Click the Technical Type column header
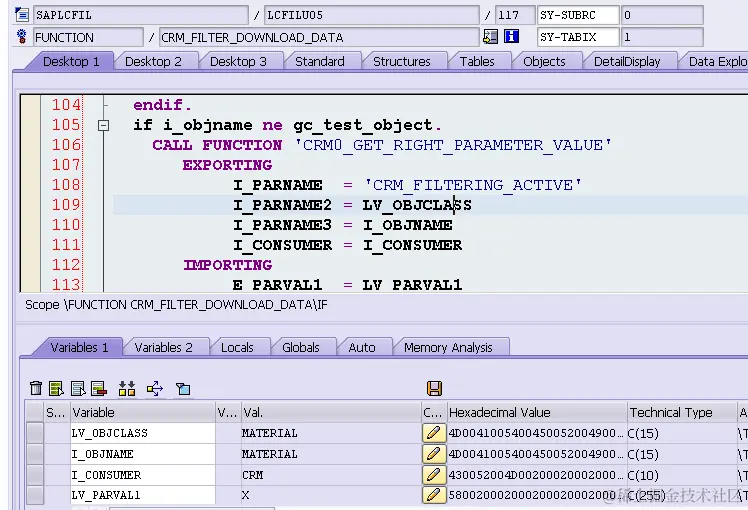Screen dimensions: 748x510 (x=682, y=412)
